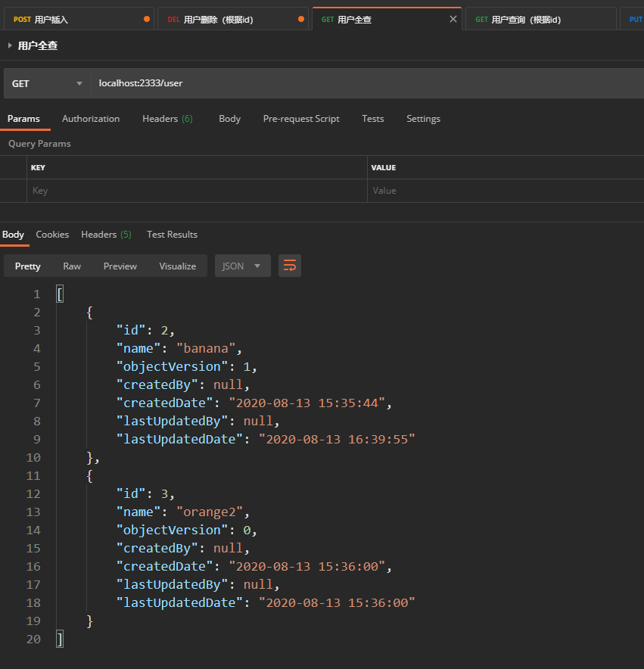This screenshot has width=644, height=669.
Task: Open the Authorization tab
Action: point(91,119)
